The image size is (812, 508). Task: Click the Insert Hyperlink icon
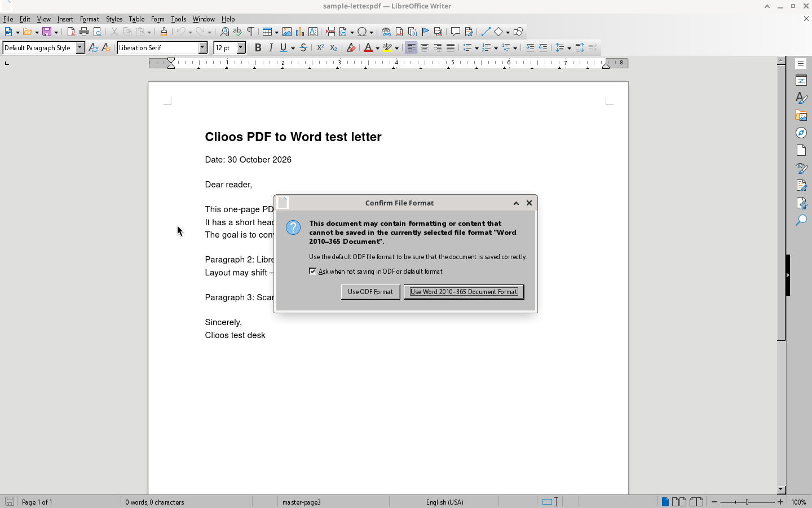coord(386,32)
